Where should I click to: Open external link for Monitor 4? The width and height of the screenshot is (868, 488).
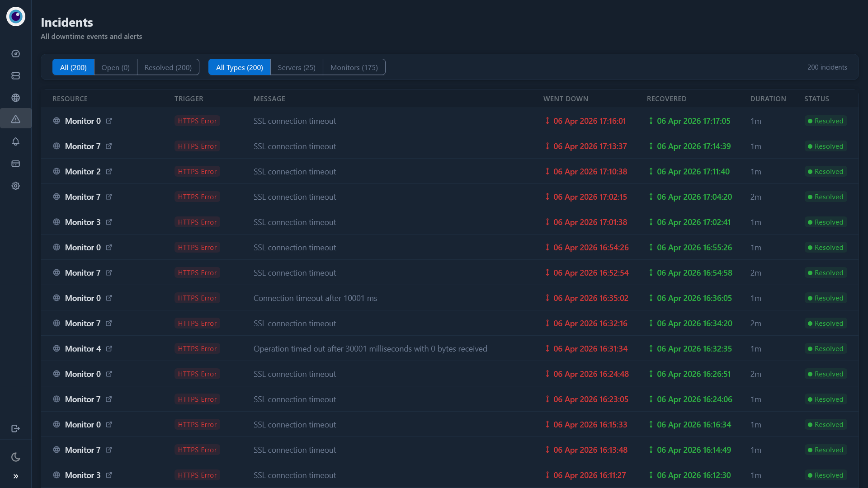tap(109, 349)
